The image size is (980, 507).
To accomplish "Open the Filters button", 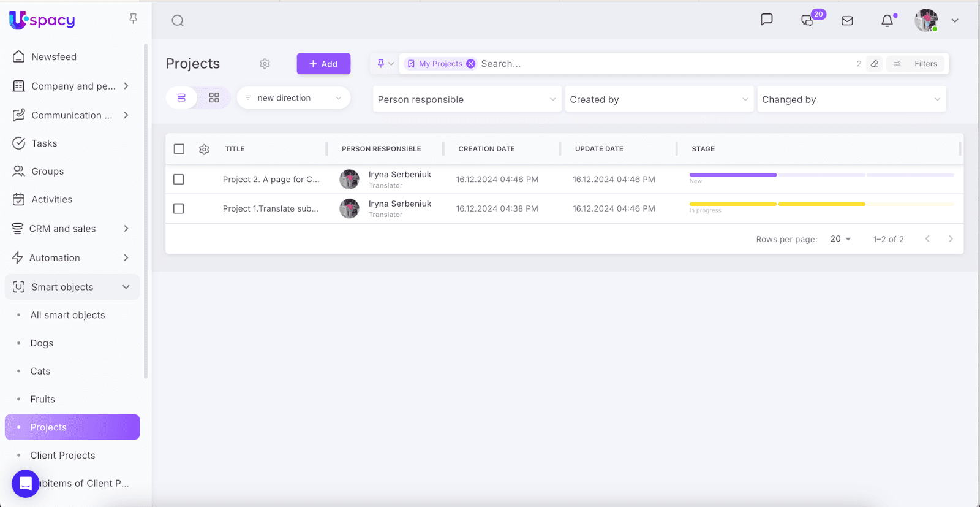I will coord(917,64).
